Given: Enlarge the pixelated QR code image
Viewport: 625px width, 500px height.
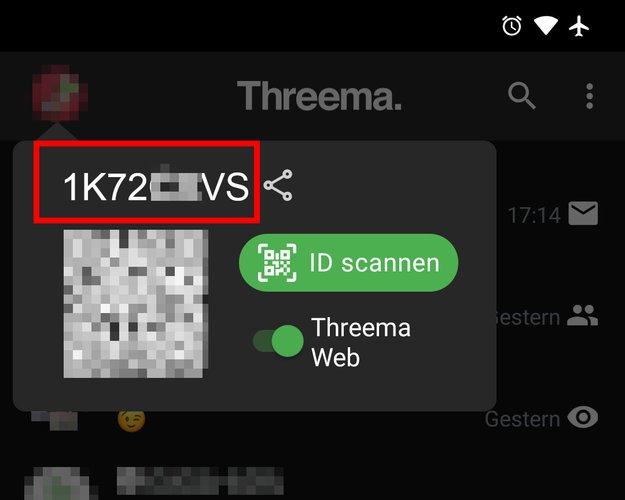Looking at the screenshot, I should coord(136,303).
